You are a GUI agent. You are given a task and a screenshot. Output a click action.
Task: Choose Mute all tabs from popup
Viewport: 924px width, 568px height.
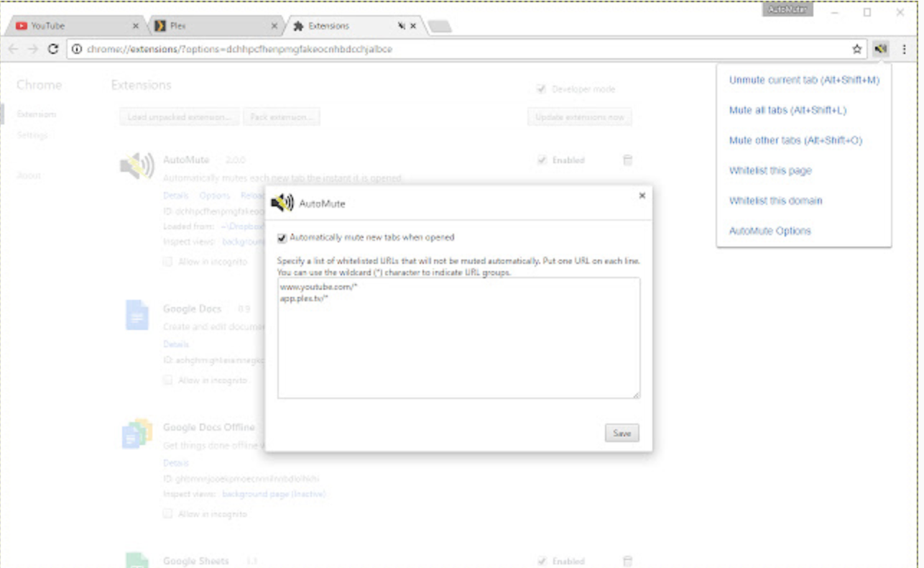coord(787,110)
